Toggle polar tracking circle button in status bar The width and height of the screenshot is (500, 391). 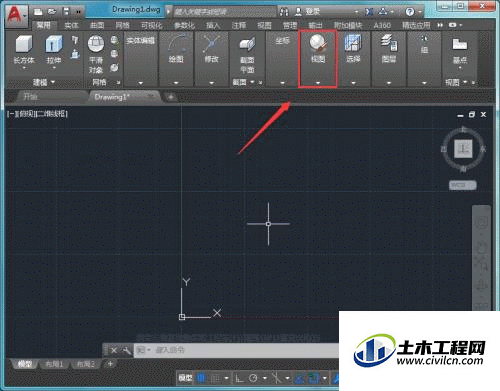coord(253,378)
